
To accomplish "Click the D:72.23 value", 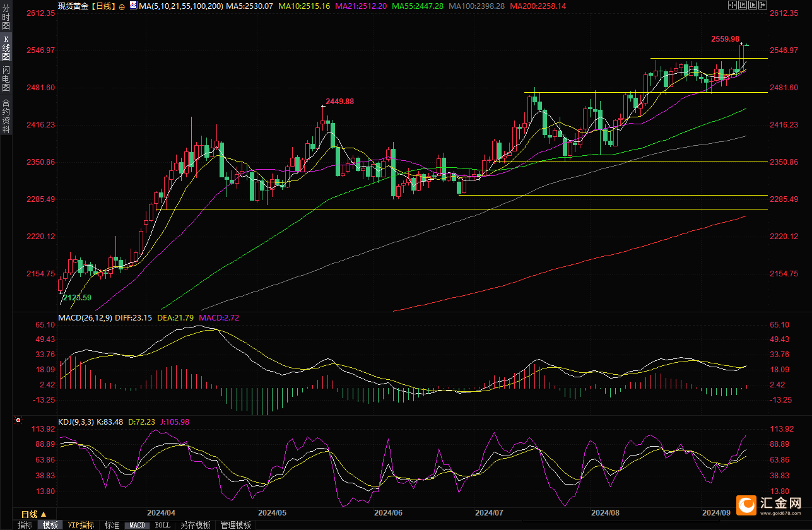I will tap(143, 421).
